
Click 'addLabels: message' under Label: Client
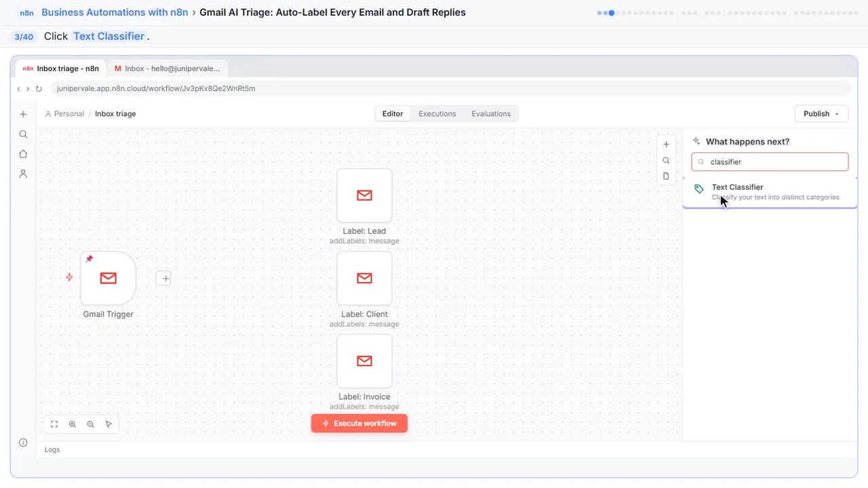[364, 324]
